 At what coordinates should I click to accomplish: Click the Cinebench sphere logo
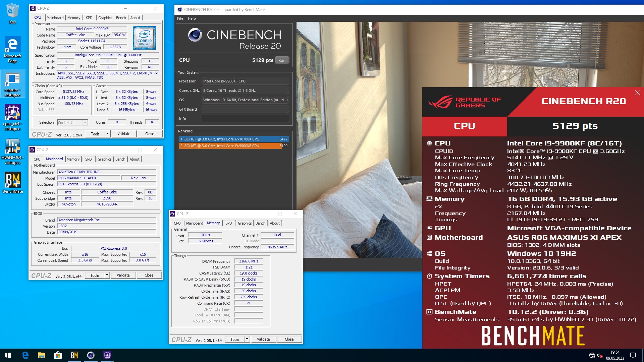tap(195, 35)
